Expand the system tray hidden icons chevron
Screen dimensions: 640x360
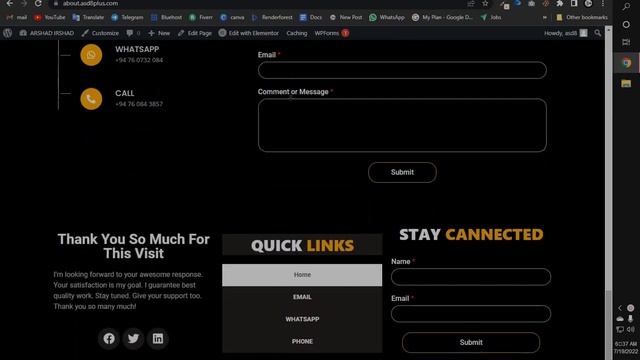pyautogui.click(x=620, y=308)
